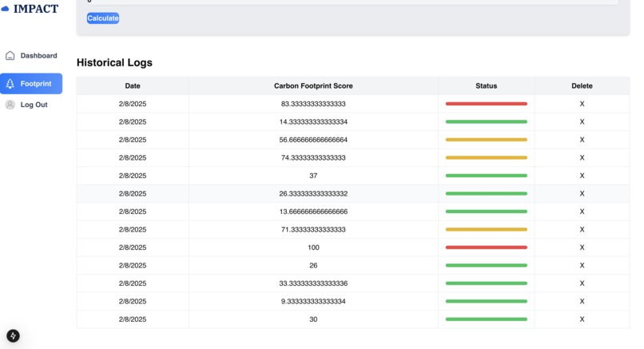The height and width of the screenshot is (349, 644).
Task: Click the Dashboard home icon
Action: (x=10, y=56)
